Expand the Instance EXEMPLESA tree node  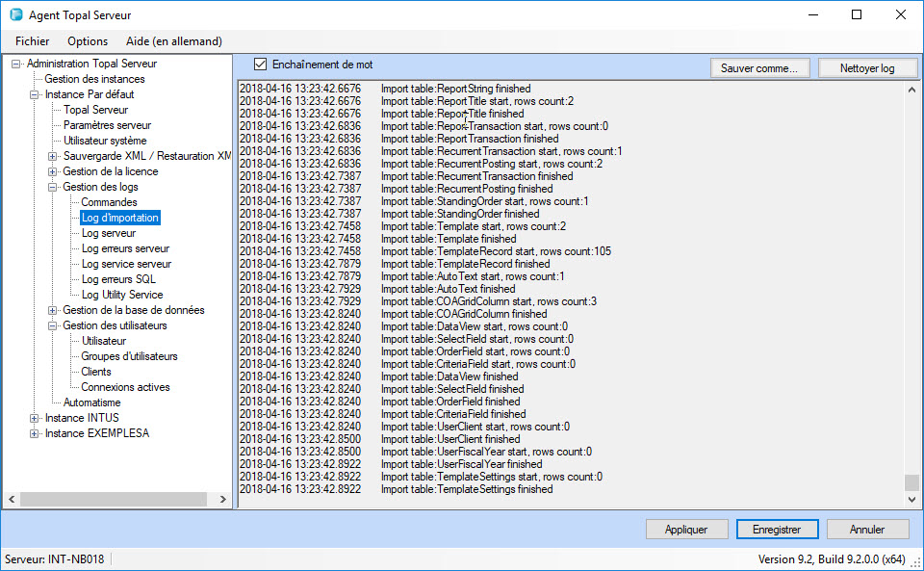pyautogui.click(x=35, y=434)
